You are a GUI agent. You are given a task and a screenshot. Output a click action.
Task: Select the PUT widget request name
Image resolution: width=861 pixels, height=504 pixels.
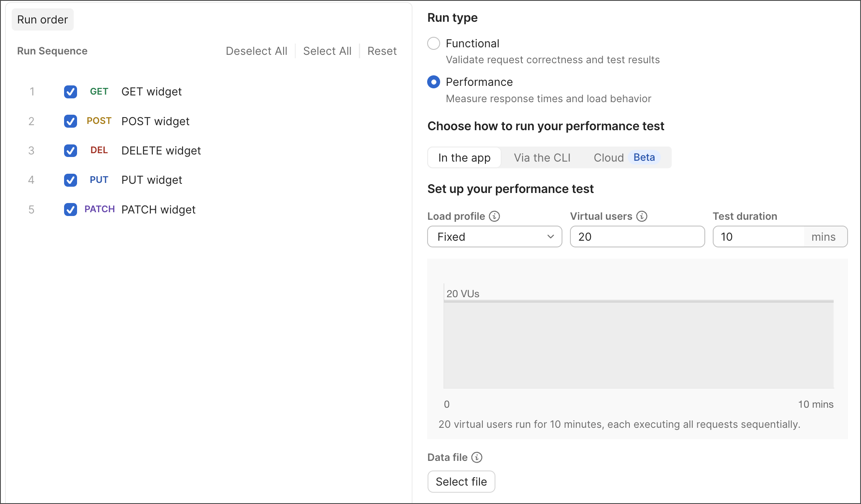[x=152, y=180]
